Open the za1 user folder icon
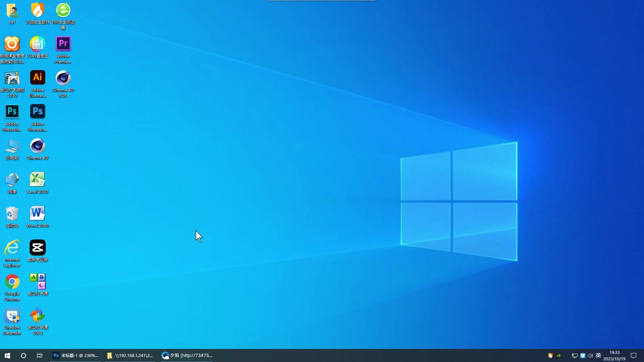 12,14
